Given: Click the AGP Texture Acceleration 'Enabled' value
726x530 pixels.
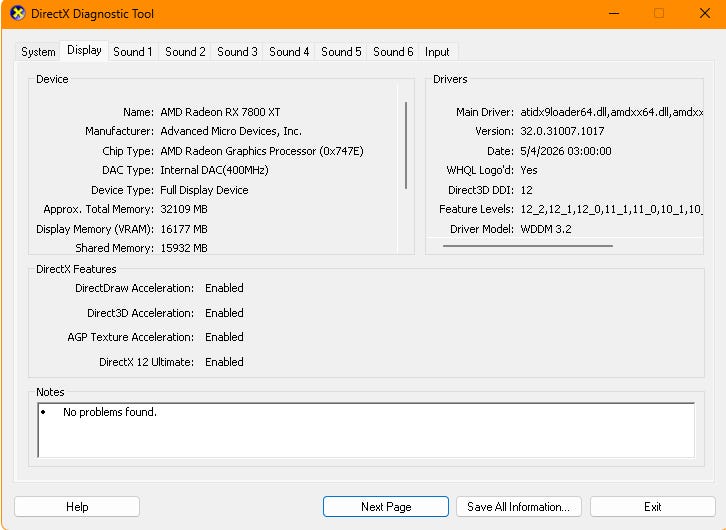Looking at the screenshot, I should tap(224, 337).
